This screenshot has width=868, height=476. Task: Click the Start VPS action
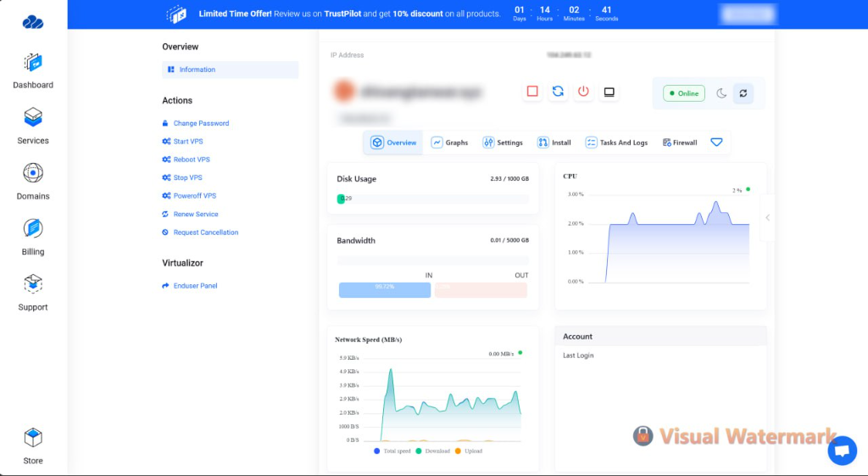point(183,142)
